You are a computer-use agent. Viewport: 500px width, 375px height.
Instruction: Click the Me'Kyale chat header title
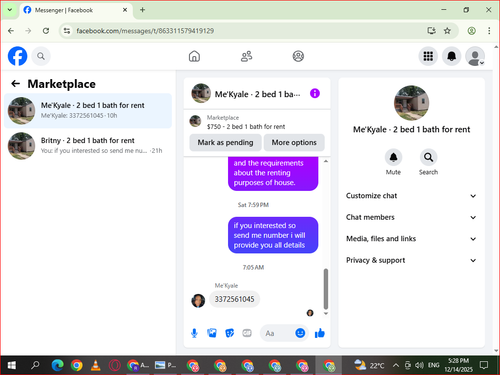pyautogui.click(x=257, y=94)
